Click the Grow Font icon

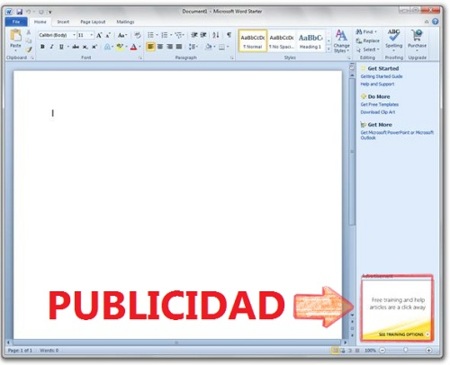tap(99, 35)
